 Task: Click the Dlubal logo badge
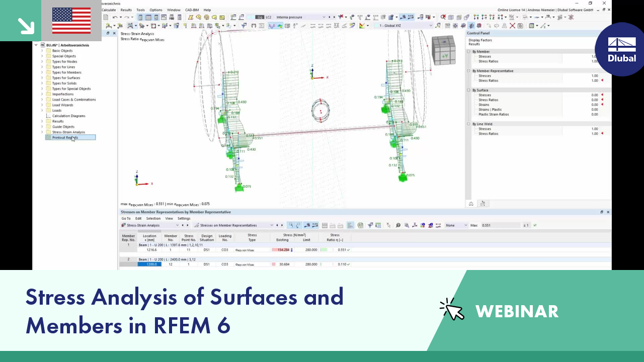(622, 49)
